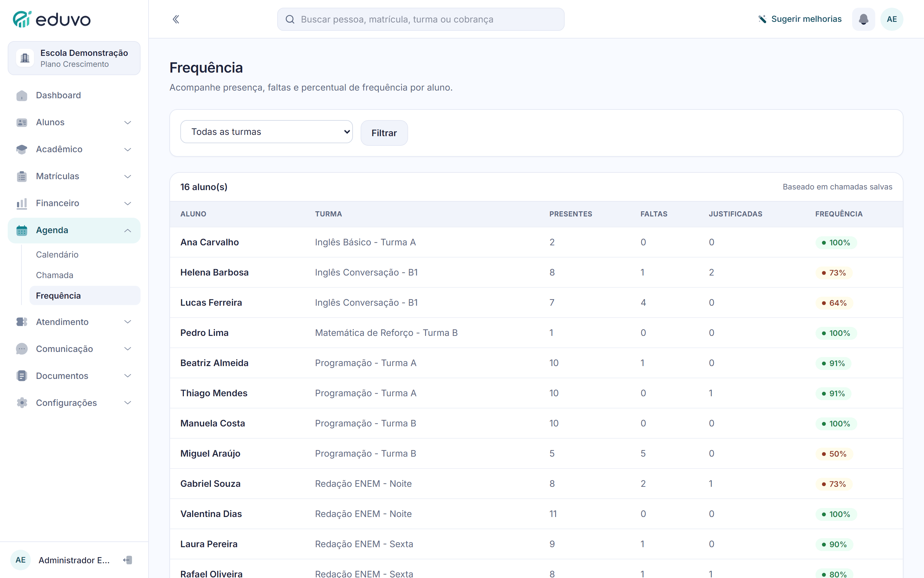
Task: Open notifications bell
Action: point(863,19)
